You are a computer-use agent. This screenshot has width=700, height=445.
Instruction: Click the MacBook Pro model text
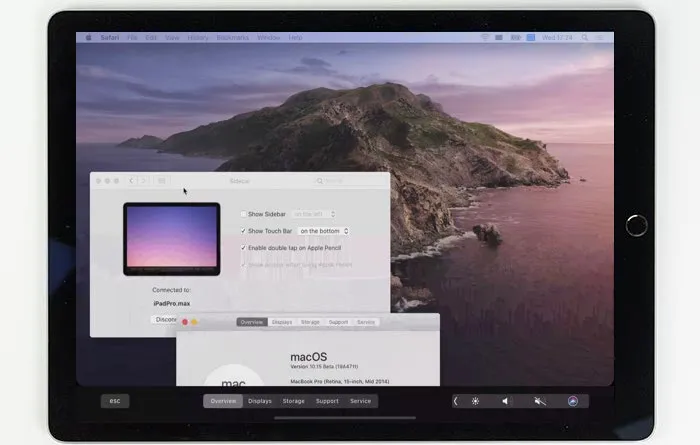(x=340, y=382)
